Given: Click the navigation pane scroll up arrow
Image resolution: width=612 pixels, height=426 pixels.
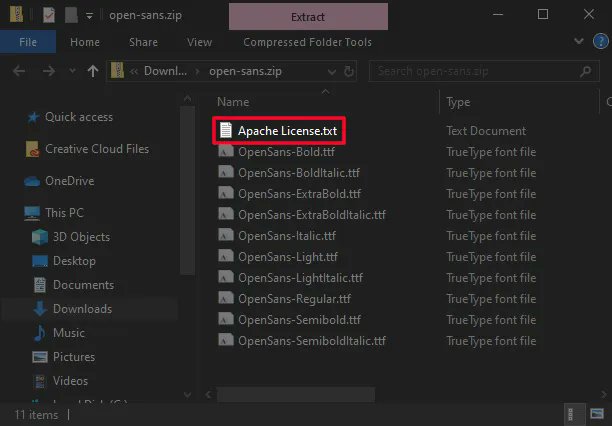Looking at the screenshot, I should pyautogui.click(x=188, y=99).
